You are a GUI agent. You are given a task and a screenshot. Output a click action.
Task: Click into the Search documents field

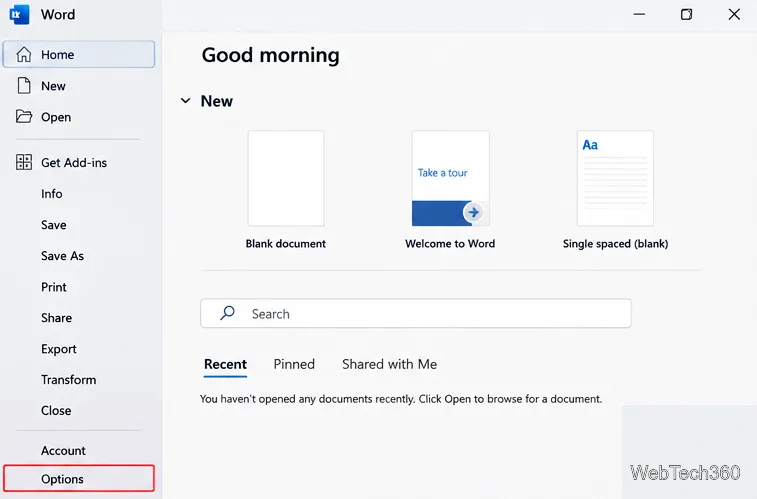[x=416, y=313]
